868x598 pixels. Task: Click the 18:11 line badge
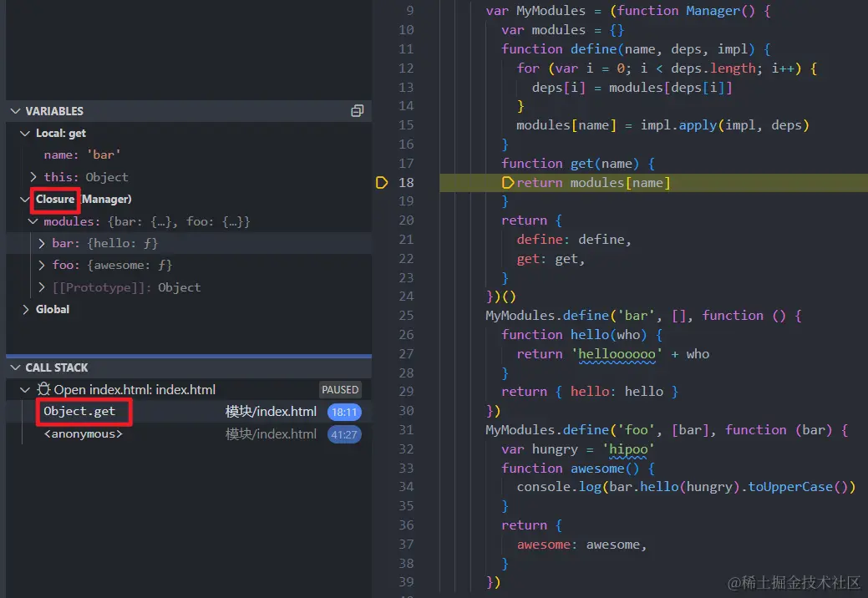pos(344,412)
